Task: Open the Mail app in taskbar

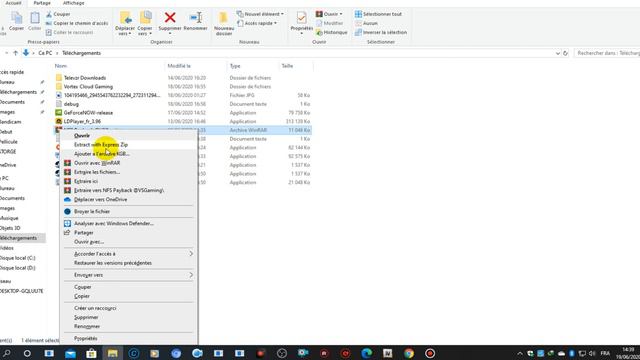Action: pyautogui.click(x=70, y=353)
